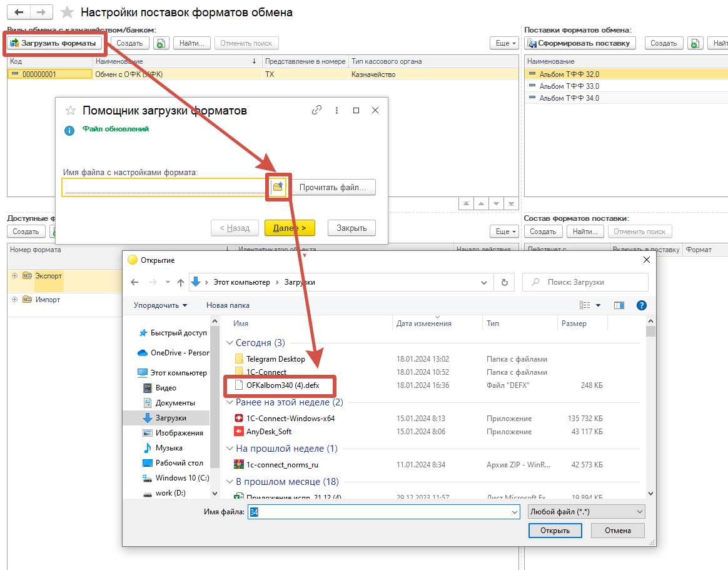Click Найти... in Состав форматов поставки panel
The image size is (728, 570).
pyautogui.click(x=585, y=232)
